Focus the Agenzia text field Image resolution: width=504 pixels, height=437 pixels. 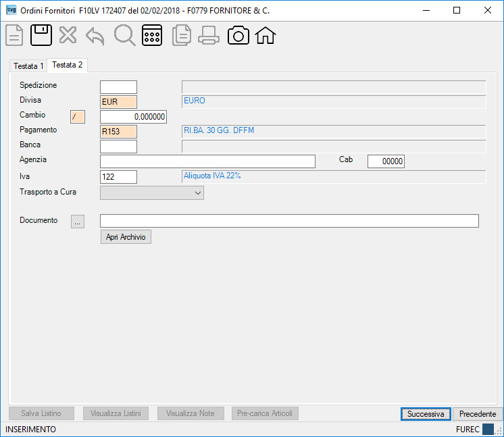click(207, 161)
